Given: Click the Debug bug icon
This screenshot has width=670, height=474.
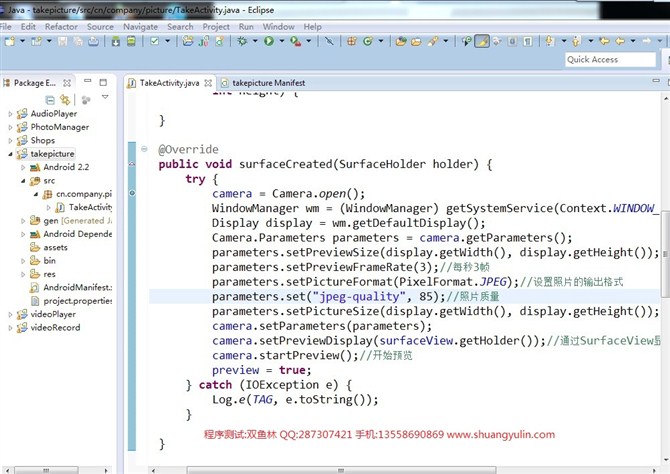Looking at the screenshot, I should pos(242,41).
